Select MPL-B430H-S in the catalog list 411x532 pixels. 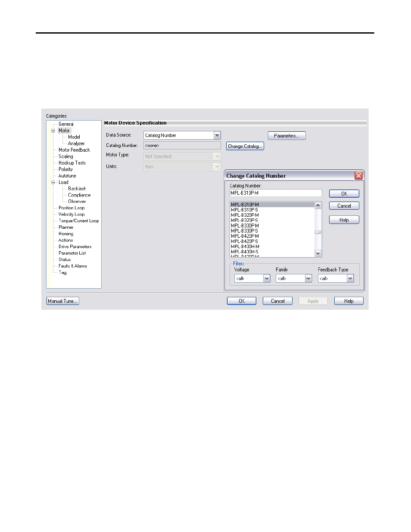[272, 252]
